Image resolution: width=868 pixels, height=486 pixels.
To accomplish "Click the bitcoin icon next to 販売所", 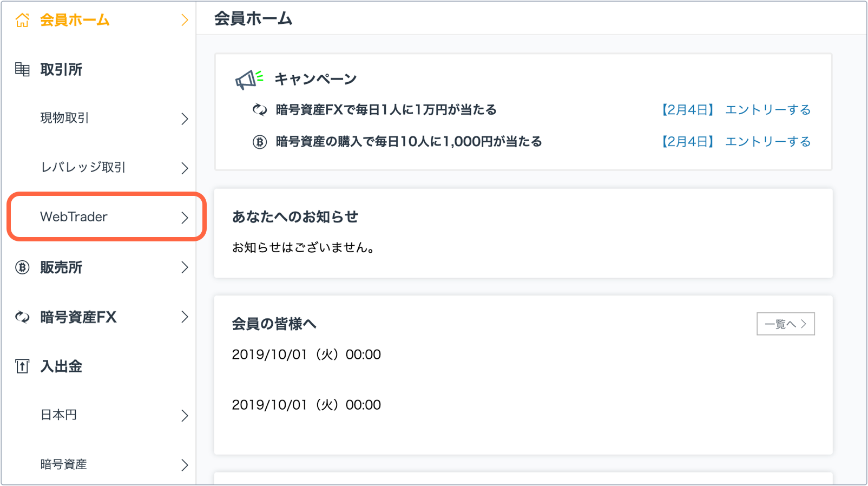I will 22,267.
